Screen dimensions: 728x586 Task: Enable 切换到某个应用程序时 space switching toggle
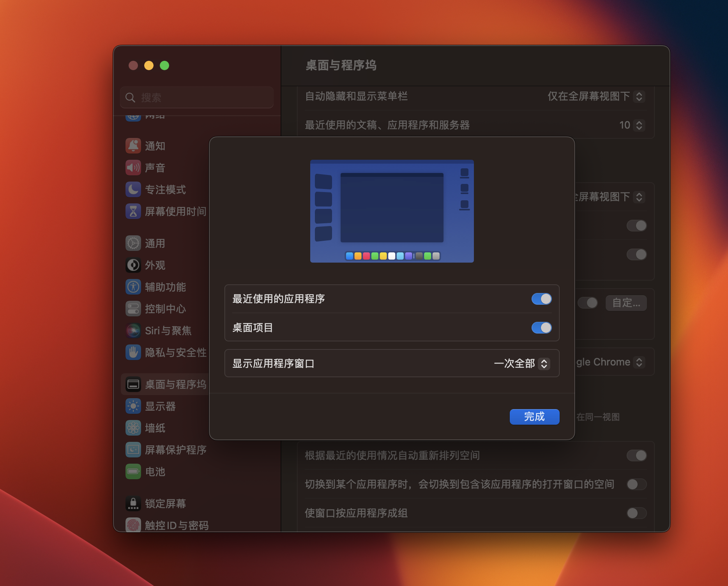[x=637, y=484]
